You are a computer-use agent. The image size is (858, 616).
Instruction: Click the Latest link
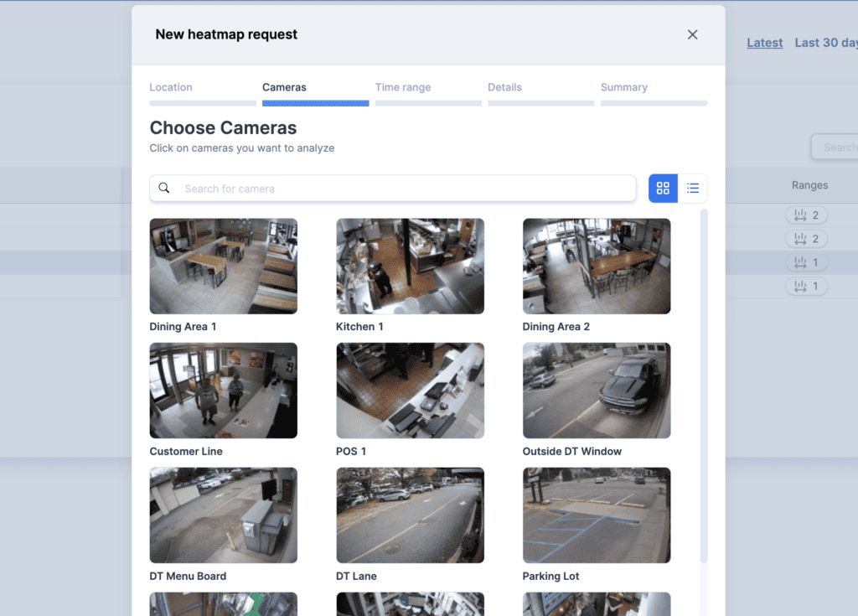click(x=763, y=42)
